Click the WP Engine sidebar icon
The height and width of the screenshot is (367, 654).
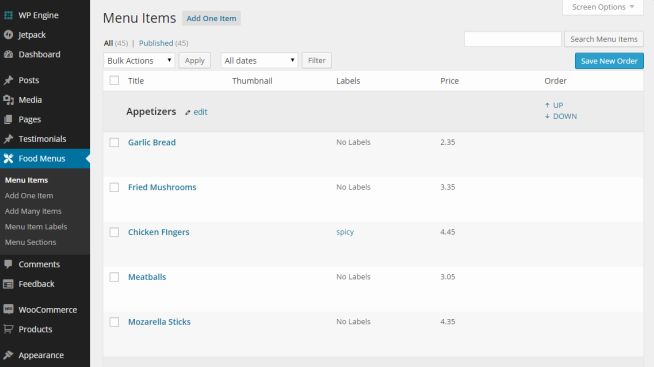(x=8, y=15)
